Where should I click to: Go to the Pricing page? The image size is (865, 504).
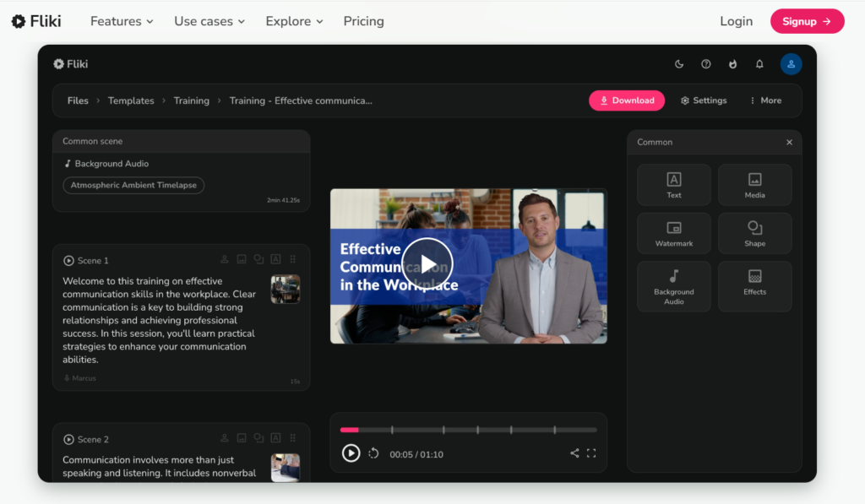tap(363, 21)
